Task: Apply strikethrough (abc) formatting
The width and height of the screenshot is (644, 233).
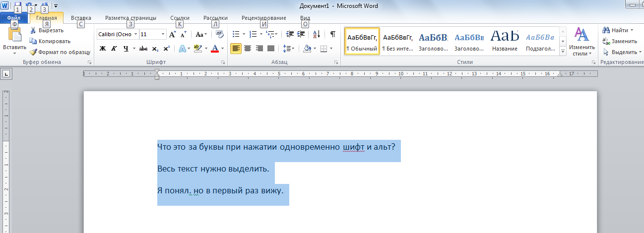Action: click(x=143, y=49)
